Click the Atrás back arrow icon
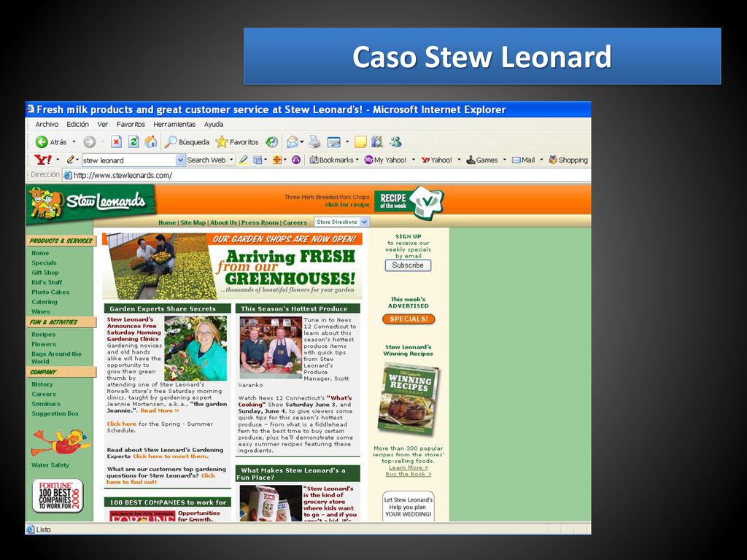The height and width of the screenshot is (560, 747). click(42, 142)
